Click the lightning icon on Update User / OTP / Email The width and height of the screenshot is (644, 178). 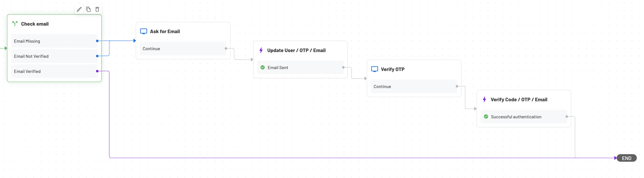tap(261, 50)
